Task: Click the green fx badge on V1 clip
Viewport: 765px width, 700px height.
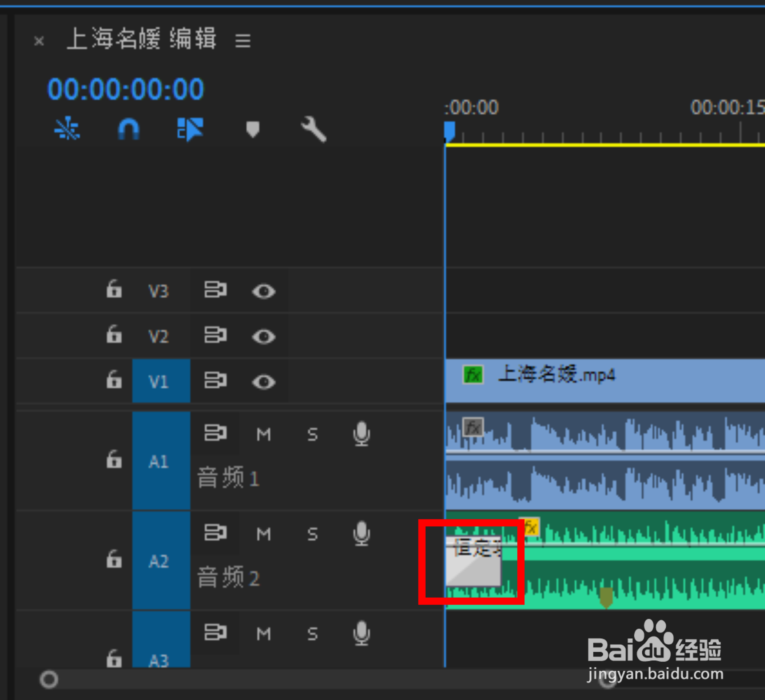Action: click(473, 375)
